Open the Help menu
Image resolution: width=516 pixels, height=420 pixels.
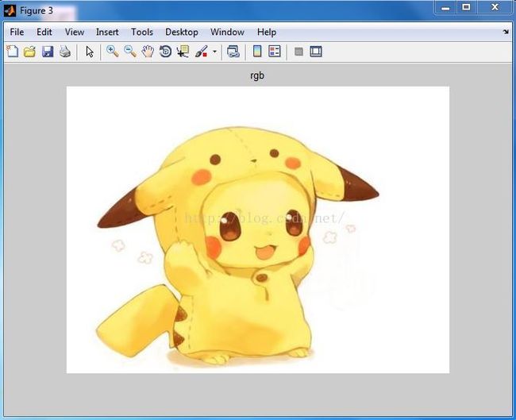(x=267, y=32)
